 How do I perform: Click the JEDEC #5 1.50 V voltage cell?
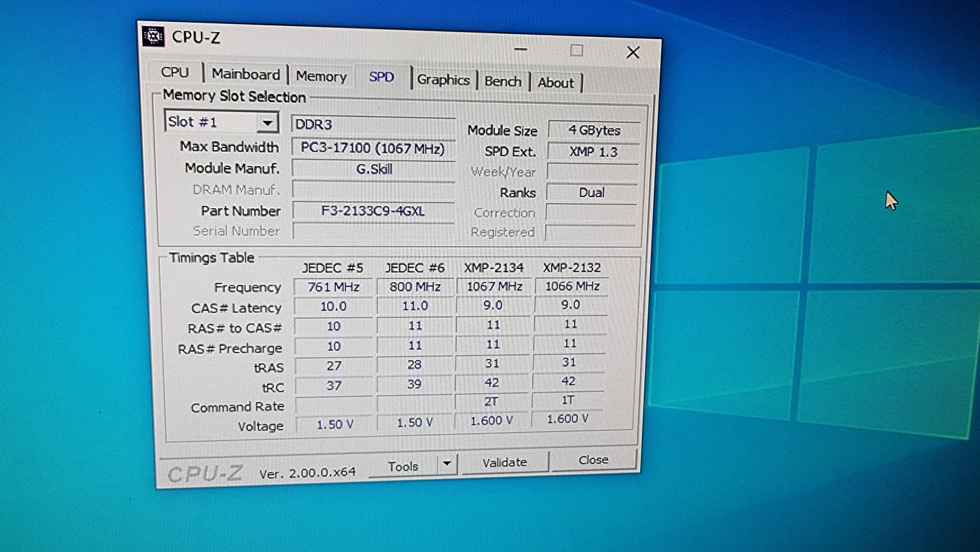335,425
